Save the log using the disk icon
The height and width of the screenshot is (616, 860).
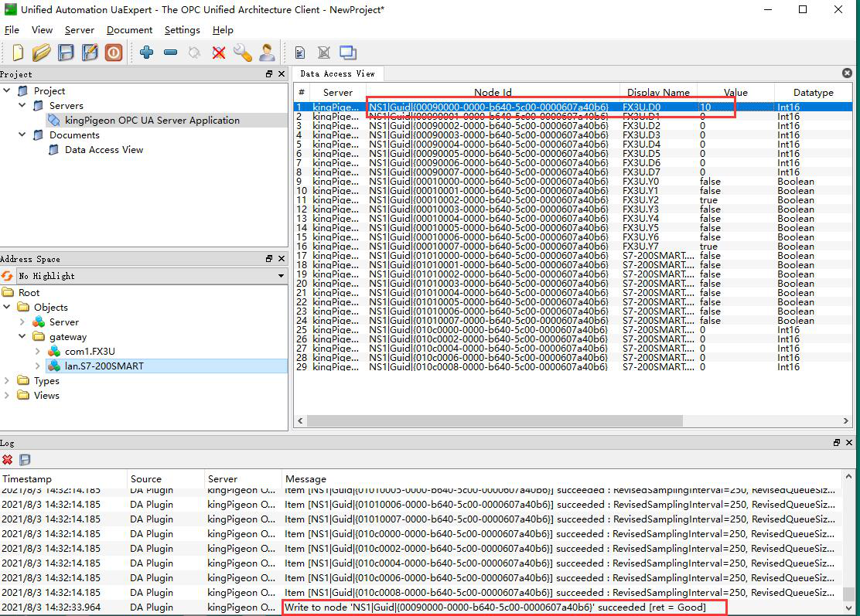coord(25,460)
